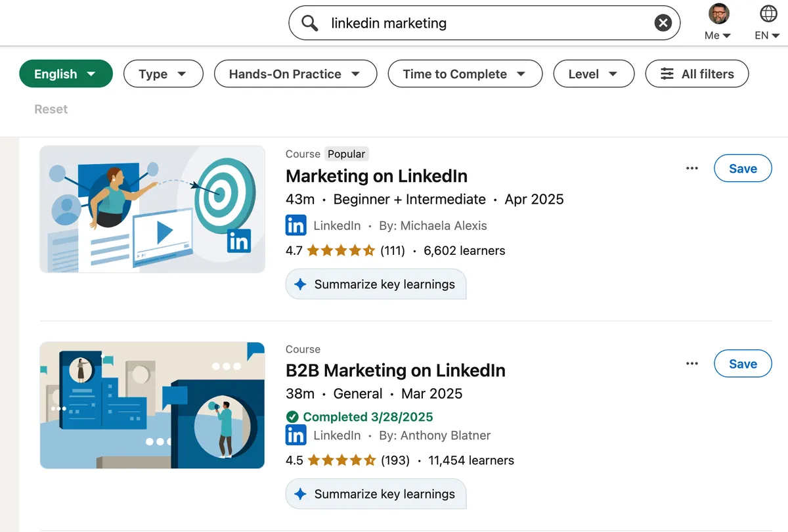The height and width of the screenshot is (532, 788).
Task: Open more options for Marketing on LinkedIn
Action: coord(692,168)
